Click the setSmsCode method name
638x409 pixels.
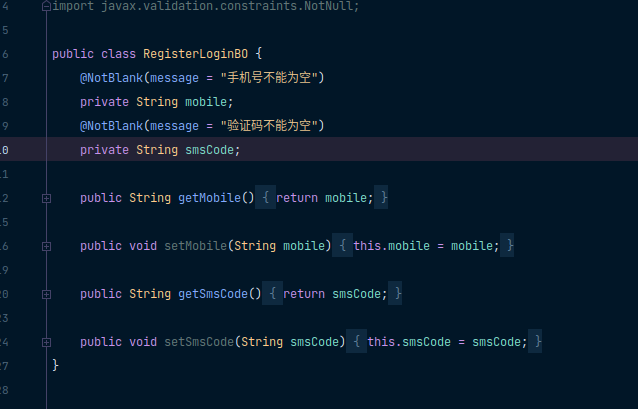click(x=200, y=342)
